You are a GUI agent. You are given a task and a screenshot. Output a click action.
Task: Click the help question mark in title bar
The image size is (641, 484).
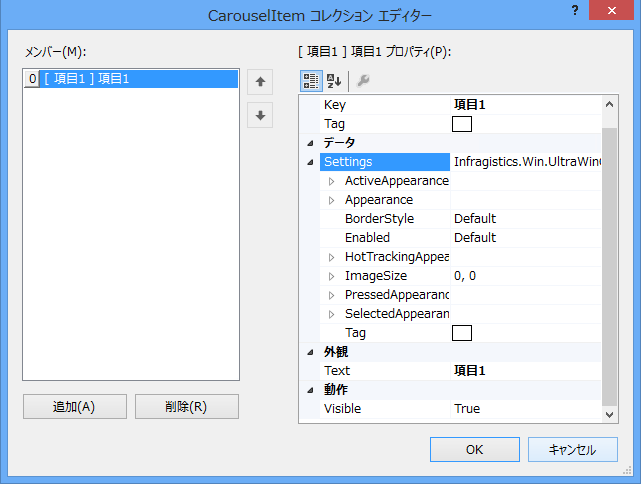click(575, 10)
